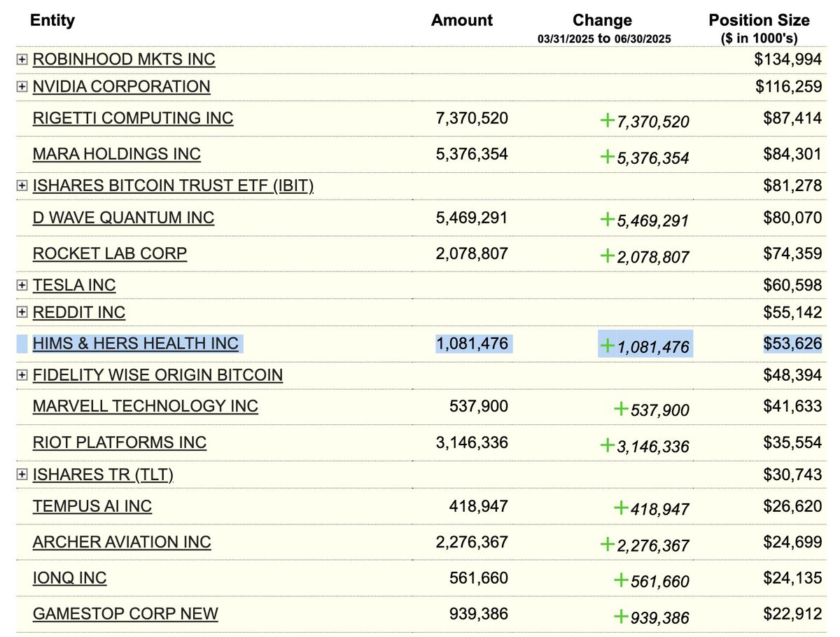
Task: Open the IONQ INC link
Action: click(70, 578)
